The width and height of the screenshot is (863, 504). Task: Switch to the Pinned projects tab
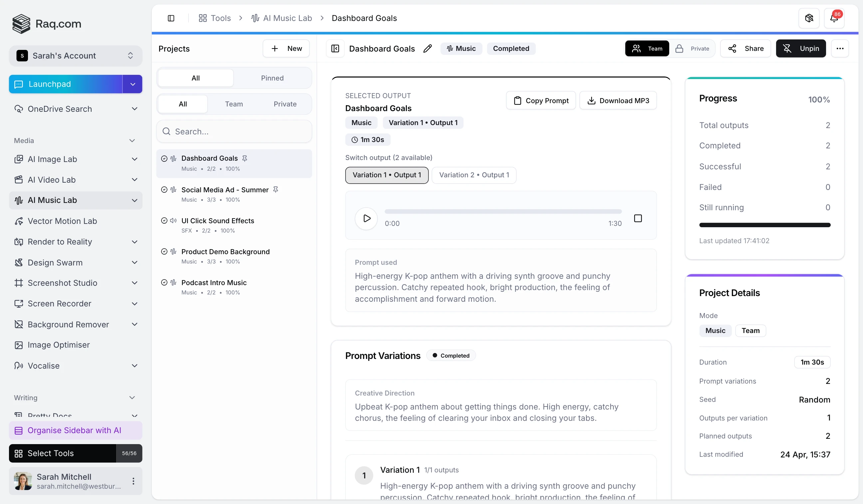(272, 78)
